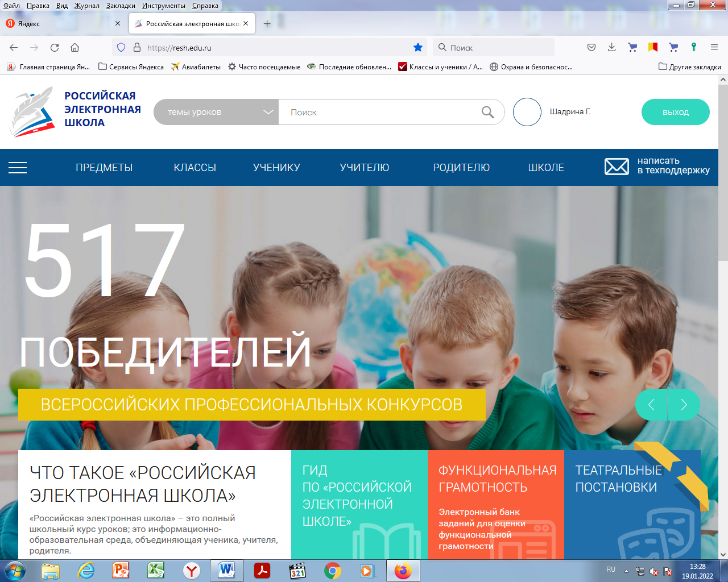Viewport: 728px width, 582px height.
Task: Click the 'выход' logout button
Action: click(x=675, y=112)
